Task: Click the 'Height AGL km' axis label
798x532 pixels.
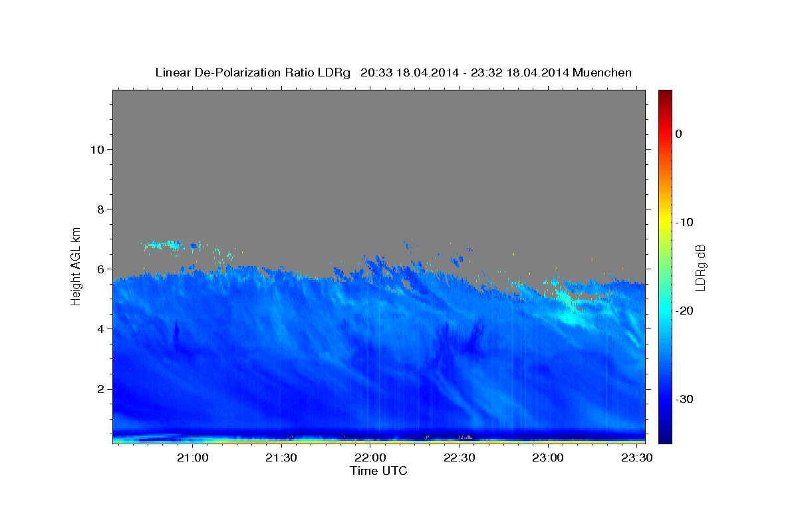Action: pyautogui.click(x=76, y=265)
